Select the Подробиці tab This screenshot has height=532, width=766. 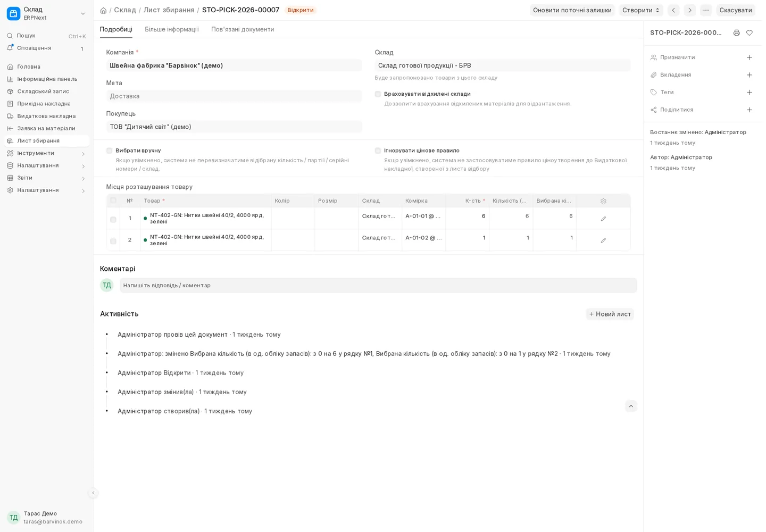tap(116, 29)
